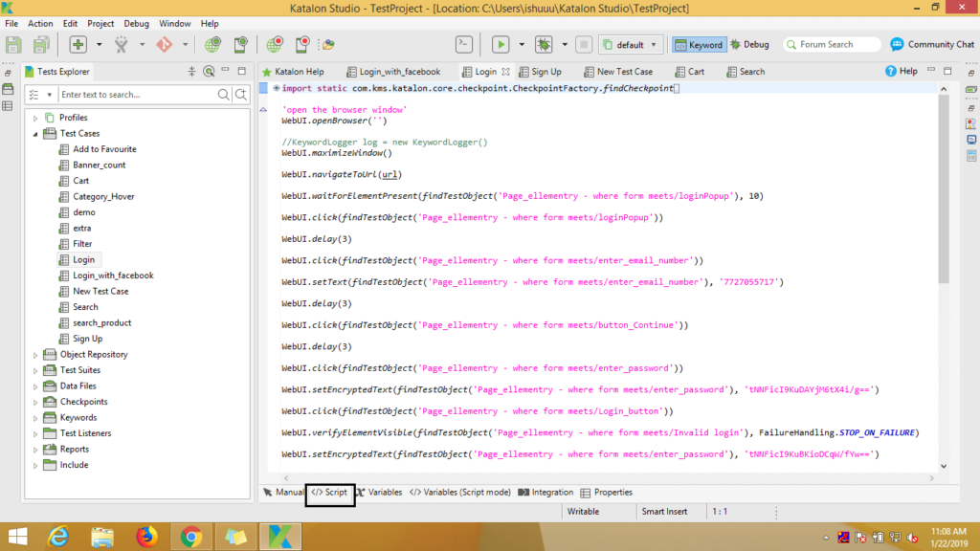Open the Run button dropdown arrow
Image resolution: width=980 pixels, height=551 pixels.
(522, 44)
